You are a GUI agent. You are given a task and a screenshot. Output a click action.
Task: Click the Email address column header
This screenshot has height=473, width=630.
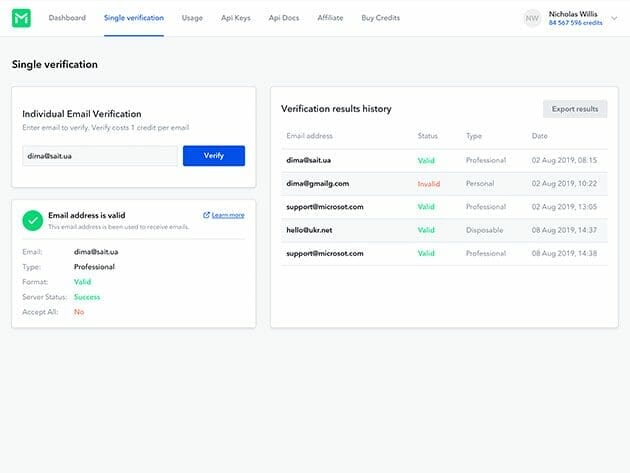pyautogui.click(x=309, y=136)
